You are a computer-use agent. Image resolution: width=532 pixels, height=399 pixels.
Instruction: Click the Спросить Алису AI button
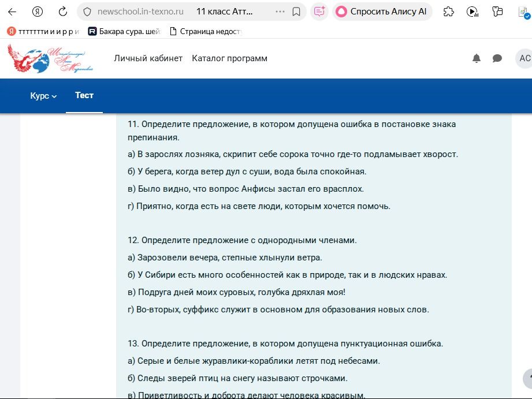[382, 12]
